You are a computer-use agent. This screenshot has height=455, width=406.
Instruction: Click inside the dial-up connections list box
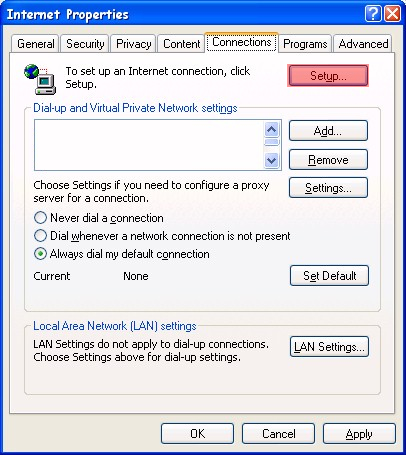pyautogui.click(x=149, y=145)
